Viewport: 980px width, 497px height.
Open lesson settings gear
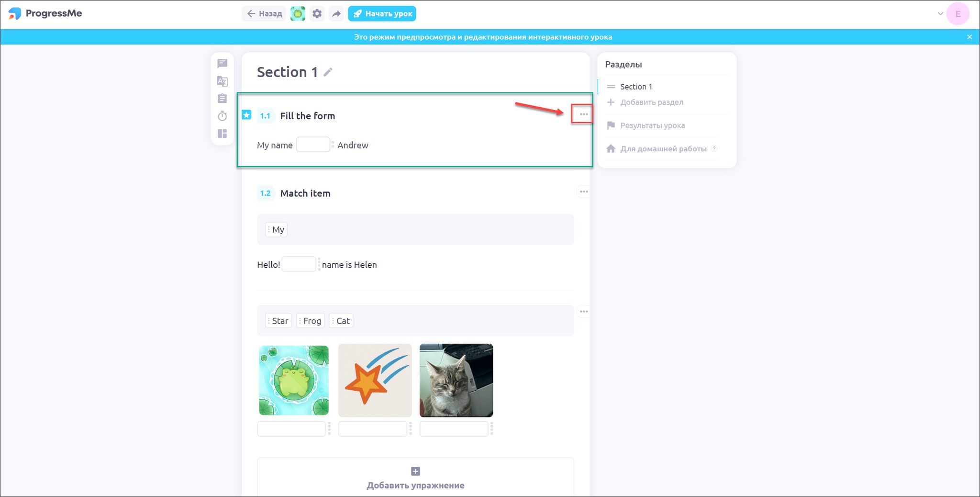coord(317,14)
